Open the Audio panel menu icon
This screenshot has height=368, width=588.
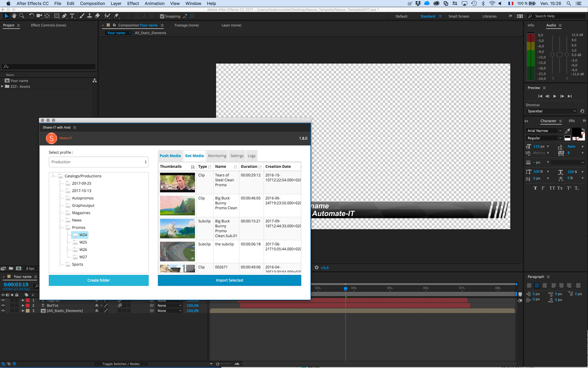pos(560,26)
